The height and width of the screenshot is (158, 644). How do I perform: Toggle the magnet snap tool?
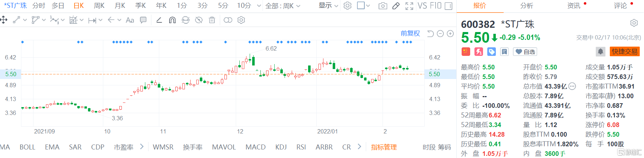172,20
